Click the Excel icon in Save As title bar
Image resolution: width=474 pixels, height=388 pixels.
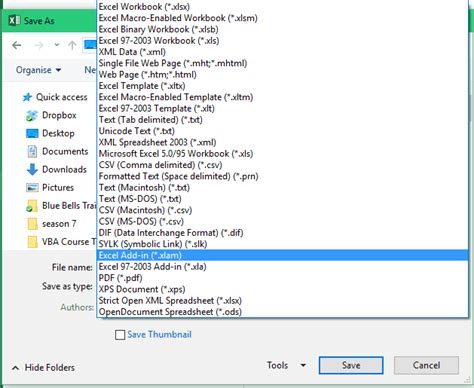coord(14,21)
